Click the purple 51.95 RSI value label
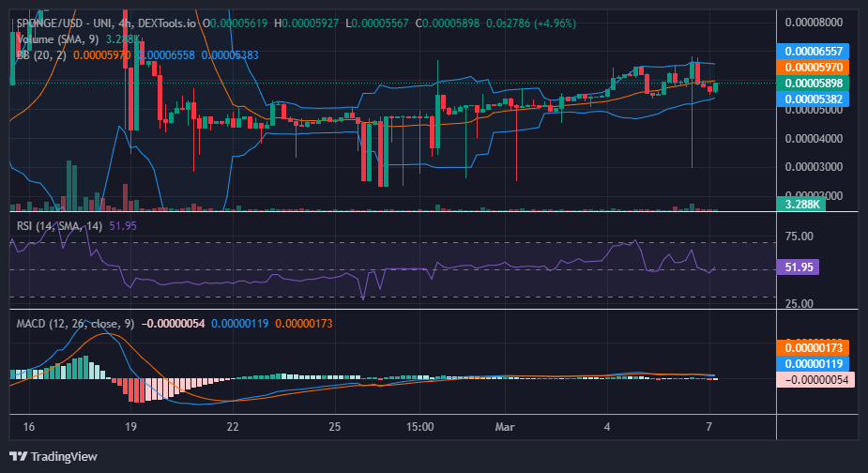Image resolution: width=868 pixels, height=473 pixels. (798, 267)
